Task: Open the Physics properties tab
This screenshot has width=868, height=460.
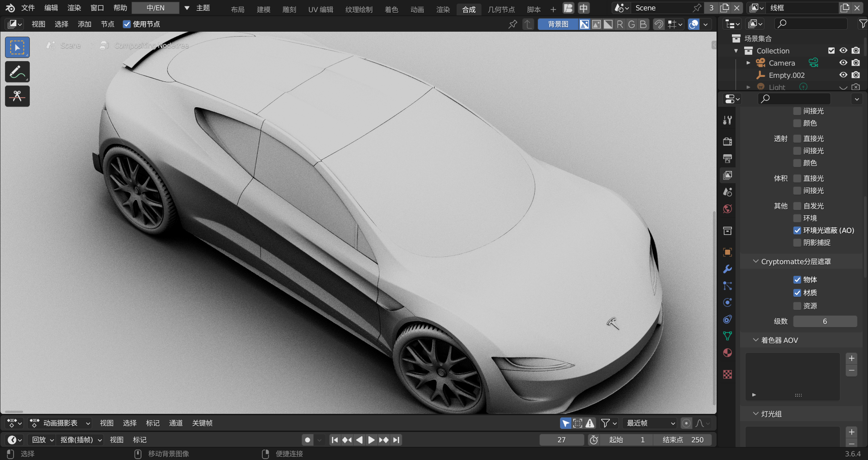Action: pyautogui.click(x=727, y=303)
